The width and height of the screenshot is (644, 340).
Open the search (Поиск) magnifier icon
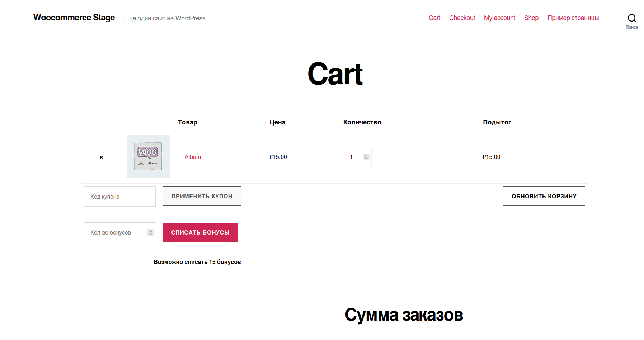tap(631, 18)
